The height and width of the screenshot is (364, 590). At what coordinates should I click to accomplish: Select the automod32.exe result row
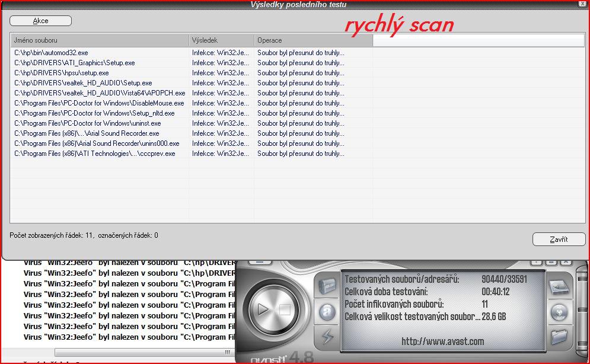click(x=51, y=53)
